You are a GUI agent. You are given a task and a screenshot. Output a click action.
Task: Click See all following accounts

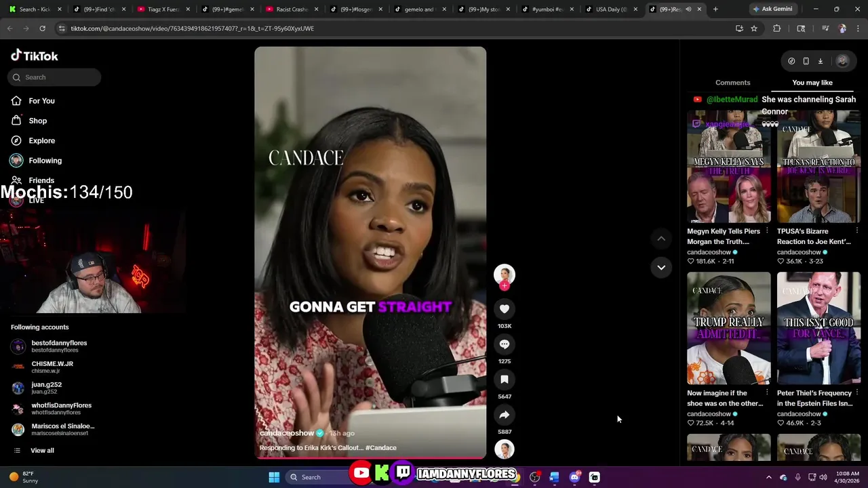click(x=42, y=451)
